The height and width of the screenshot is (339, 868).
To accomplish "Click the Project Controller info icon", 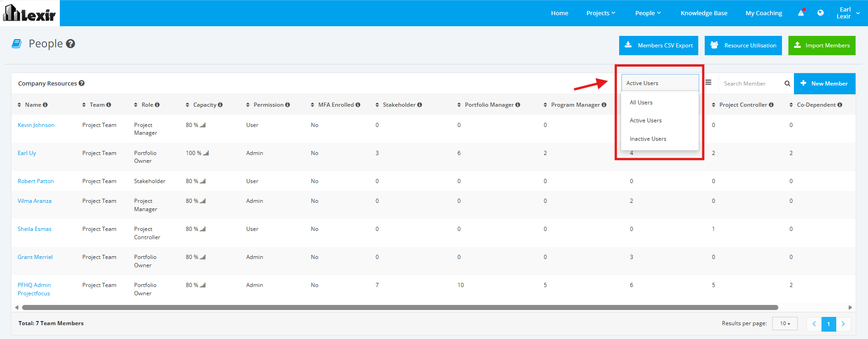I will click(x=771, y=105).
